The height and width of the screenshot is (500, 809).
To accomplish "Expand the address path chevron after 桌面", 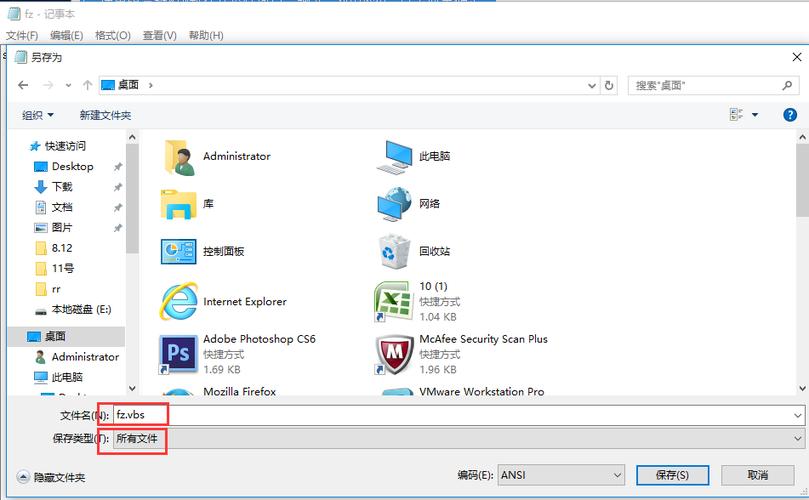I will (151, 85).
